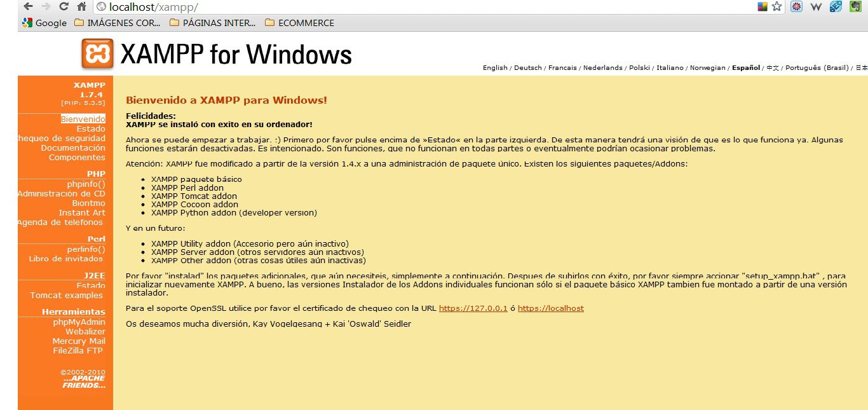This screenshot has width=868, height=410.
Task: Open Chequeo de seguridad page
Action: (62, 138)
